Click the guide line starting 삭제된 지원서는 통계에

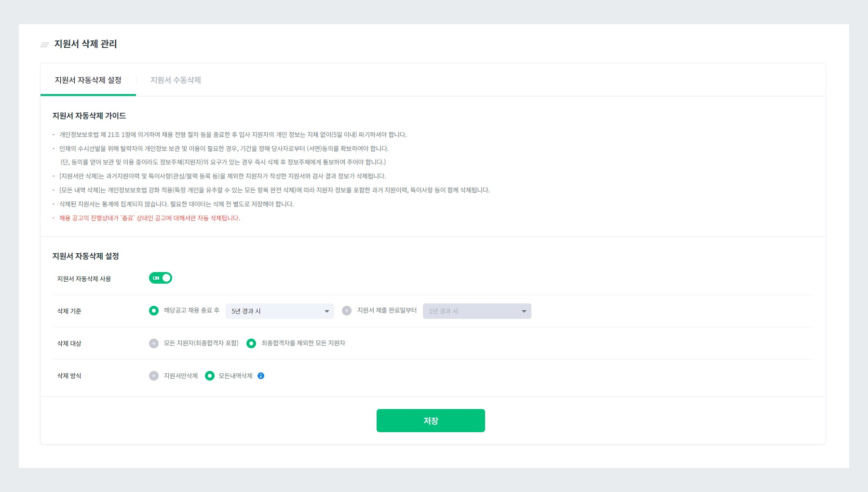pyautogui.click(x=176, y=204)
